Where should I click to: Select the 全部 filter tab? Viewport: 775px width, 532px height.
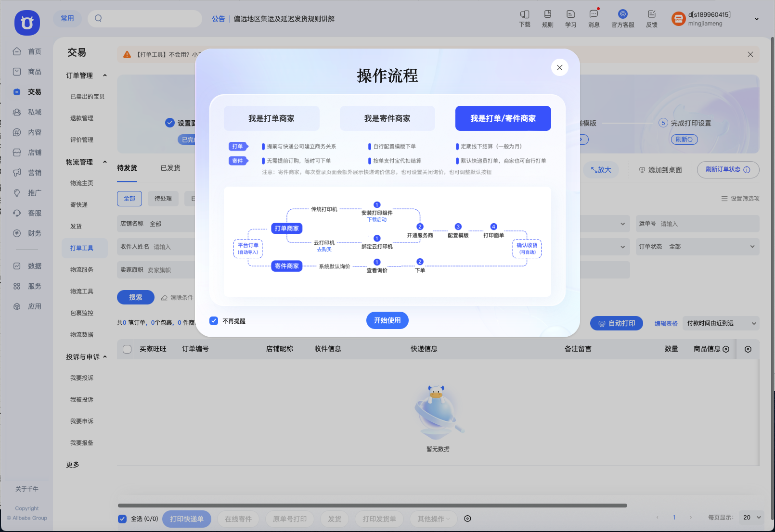pyautogui.click(x=129, y=199)
